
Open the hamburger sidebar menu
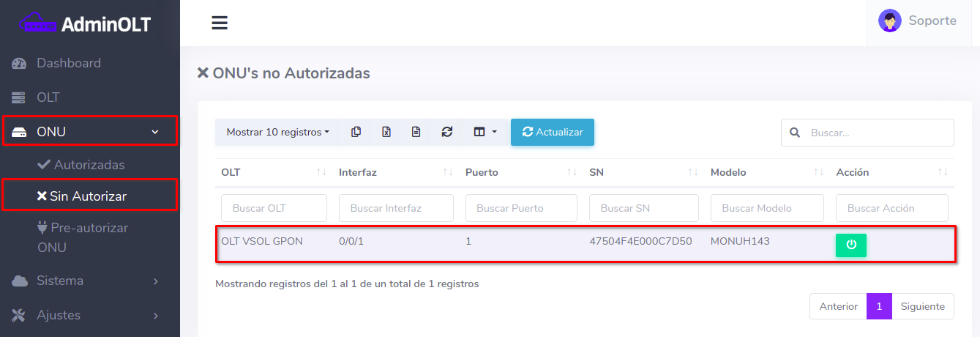[220, 23]
